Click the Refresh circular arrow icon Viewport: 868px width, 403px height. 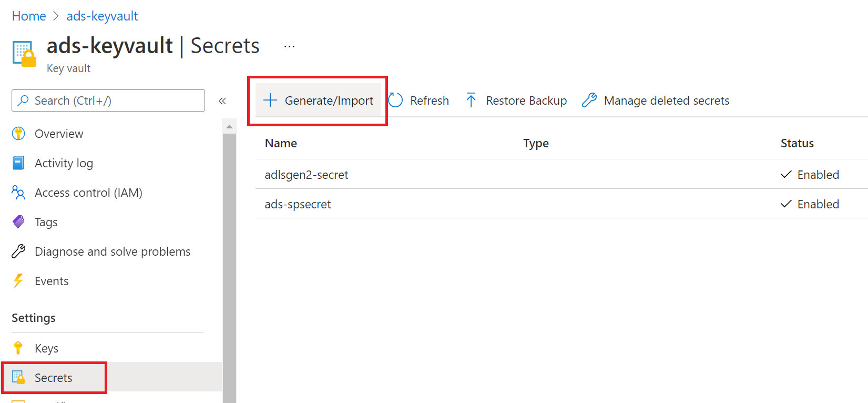(395, 100)
